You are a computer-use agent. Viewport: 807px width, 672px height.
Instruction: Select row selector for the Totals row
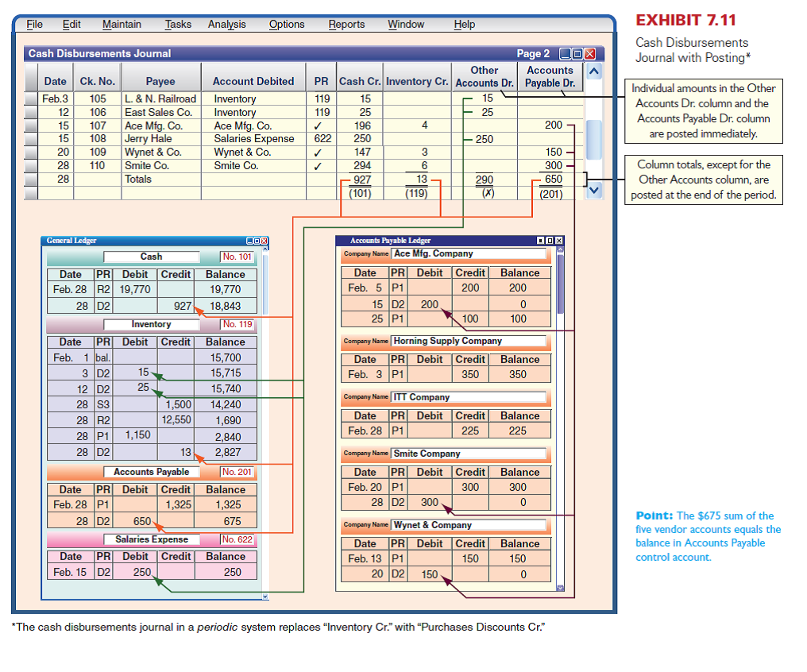coord(31,180)
